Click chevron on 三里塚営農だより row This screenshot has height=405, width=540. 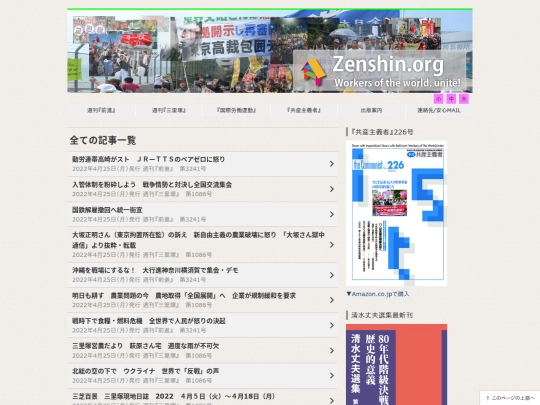point(332,350)
